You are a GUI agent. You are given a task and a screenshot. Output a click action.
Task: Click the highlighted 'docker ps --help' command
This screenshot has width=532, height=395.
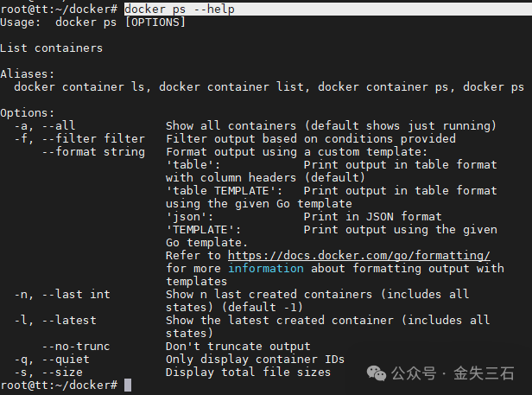[x=180, y=10]
